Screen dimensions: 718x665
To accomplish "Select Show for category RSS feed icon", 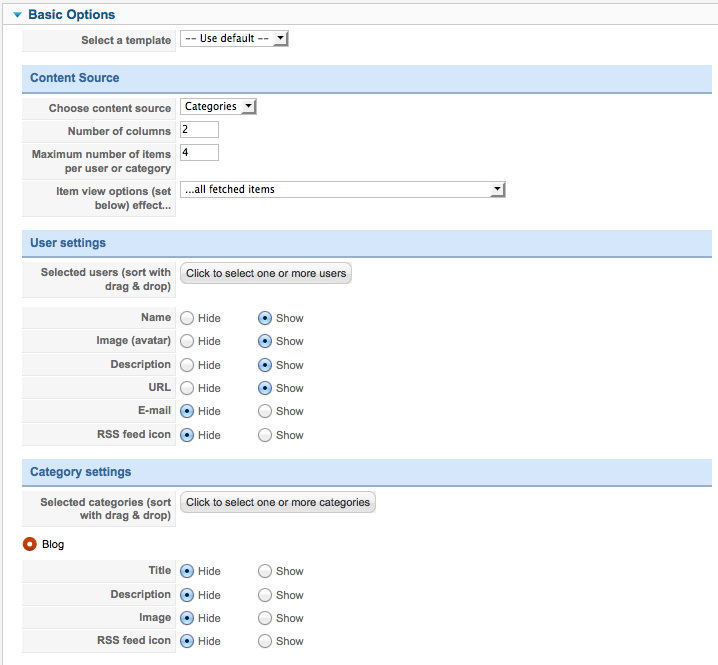I will (x=265, y=641).
